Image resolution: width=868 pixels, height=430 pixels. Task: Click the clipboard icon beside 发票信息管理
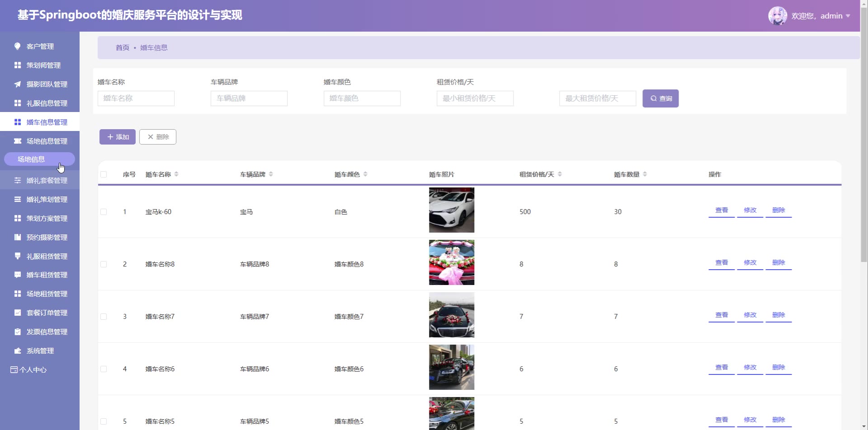(x=18, y=332)
